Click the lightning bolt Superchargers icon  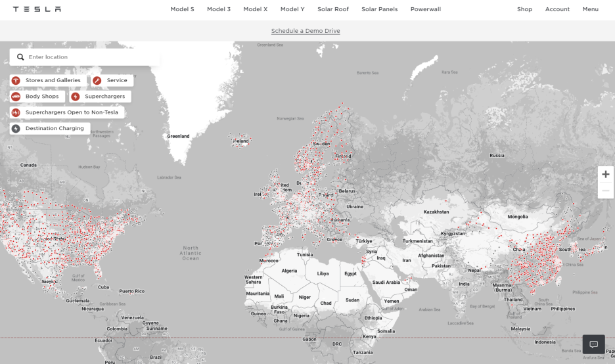click(x=76, y=97)
